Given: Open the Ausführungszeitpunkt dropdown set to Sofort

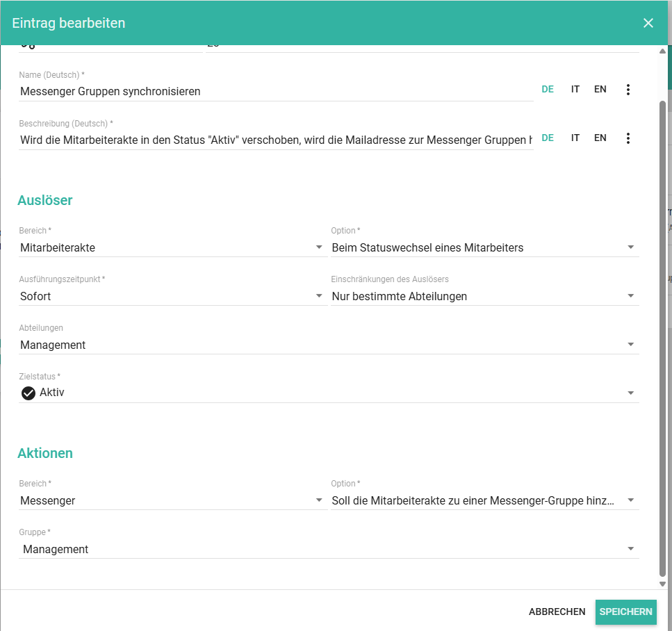Looking at the screenshot, I should pos(318,296).
